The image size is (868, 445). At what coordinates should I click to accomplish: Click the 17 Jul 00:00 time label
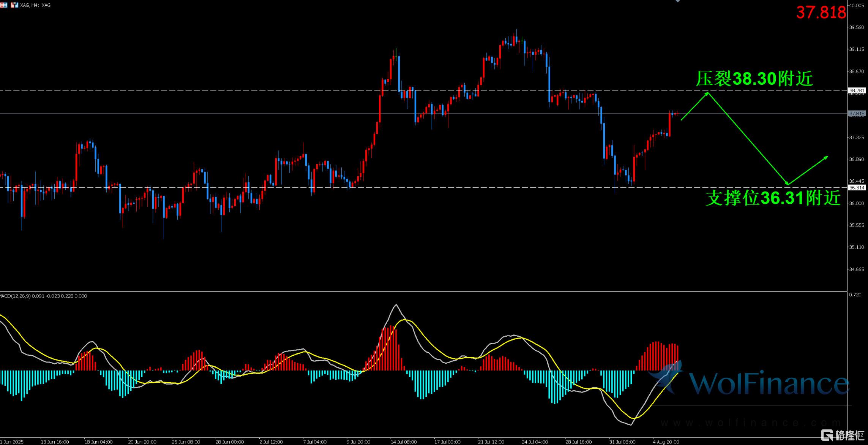pyautogui.click(x=447, y=442)
